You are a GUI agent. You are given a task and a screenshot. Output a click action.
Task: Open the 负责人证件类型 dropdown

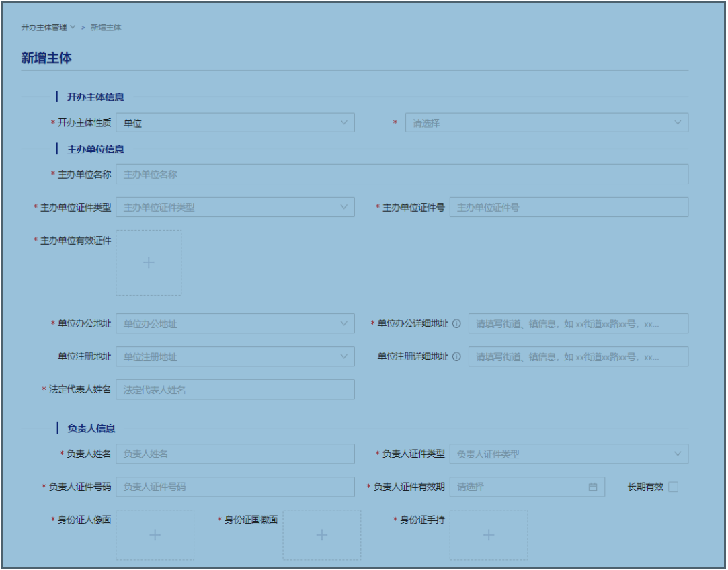[x=568, y=454]
